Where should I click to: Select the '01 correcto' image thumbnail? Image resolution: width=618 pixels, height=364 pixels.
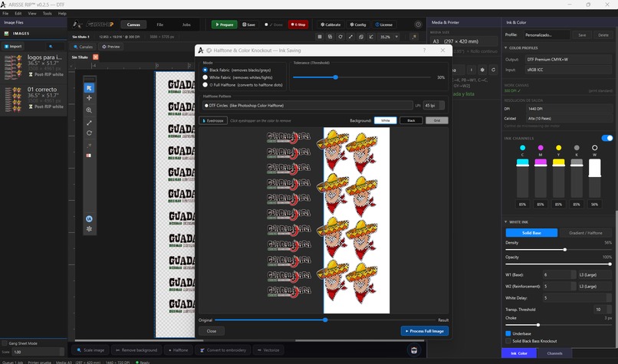coord(13,100)
